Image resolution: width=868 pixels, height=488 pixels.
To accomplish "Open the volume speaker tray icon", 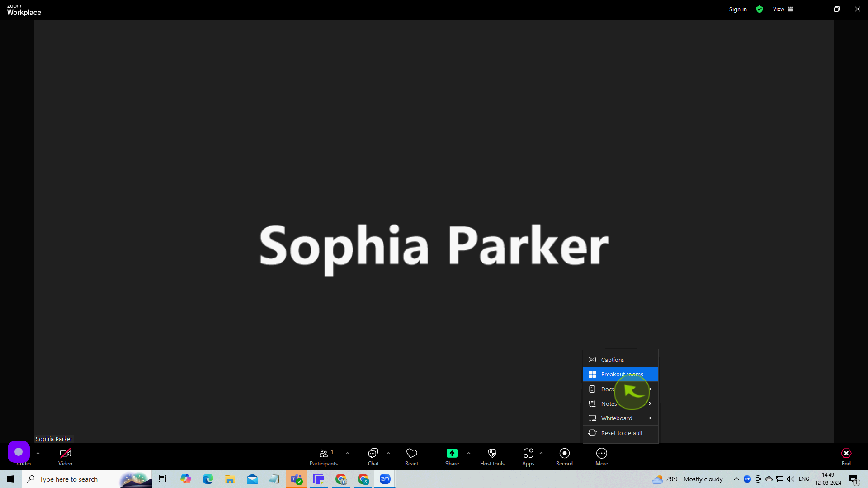I will (x=791, y=479).
